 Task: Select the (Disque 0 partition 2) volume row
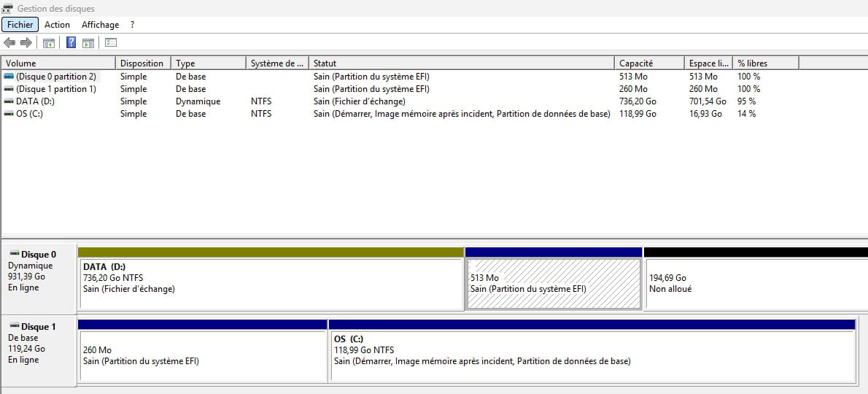[x=56, y=77]
